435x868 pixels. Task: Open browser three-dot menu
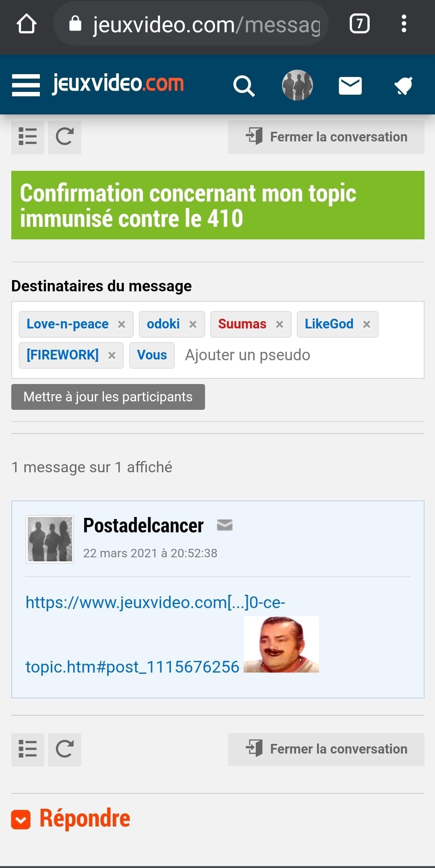pyautogui.click(x=404, y=24)
